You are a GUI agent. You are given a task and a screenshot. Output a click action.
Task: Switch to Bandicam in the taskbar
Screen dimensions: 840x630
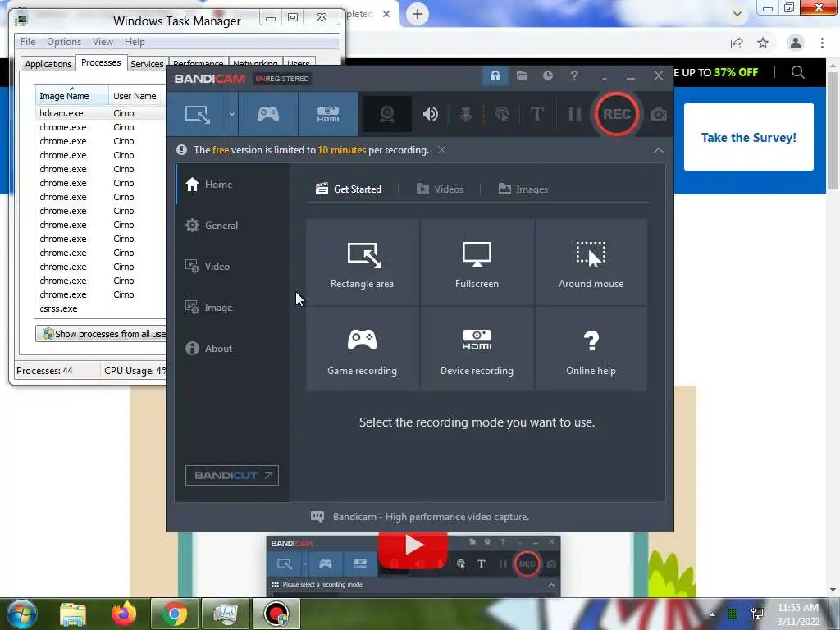tap(276, 614)
